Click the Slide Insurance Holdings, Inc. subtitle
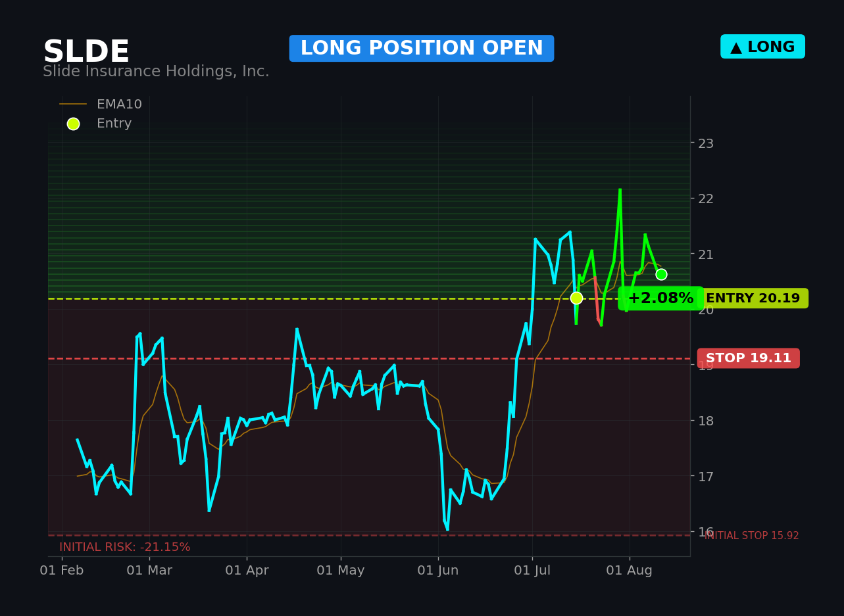The height and width of the screenshot is (616, 844). (156, 72)
